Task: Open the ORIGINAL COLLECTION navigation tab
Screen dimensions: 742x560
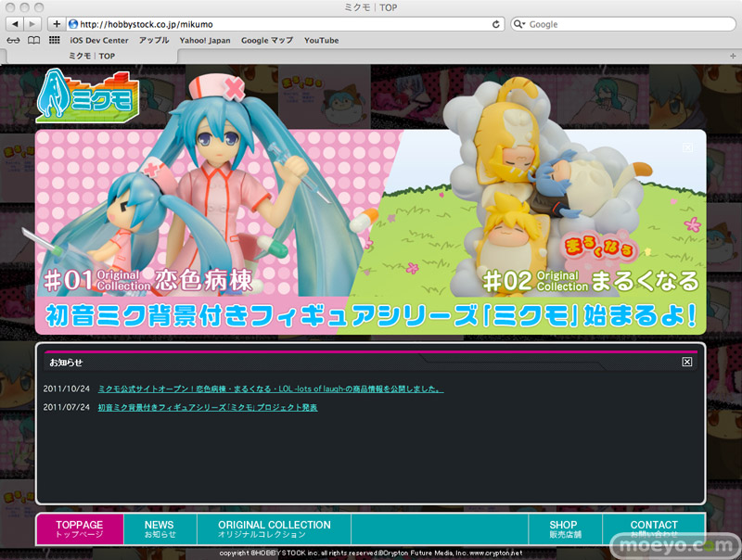Action: click(x=274, y=529)
